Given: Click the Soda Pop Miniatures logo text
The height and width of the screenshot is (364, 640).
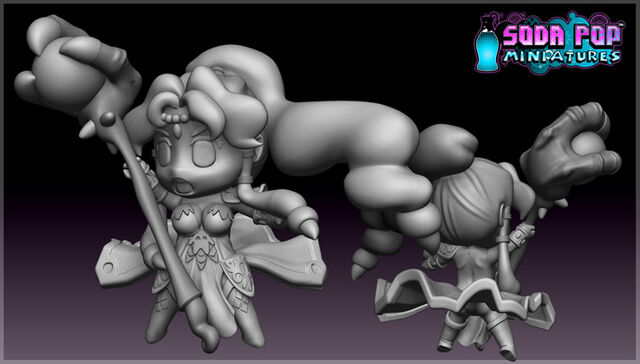Looking at the screenshot, I should point(562,43).
